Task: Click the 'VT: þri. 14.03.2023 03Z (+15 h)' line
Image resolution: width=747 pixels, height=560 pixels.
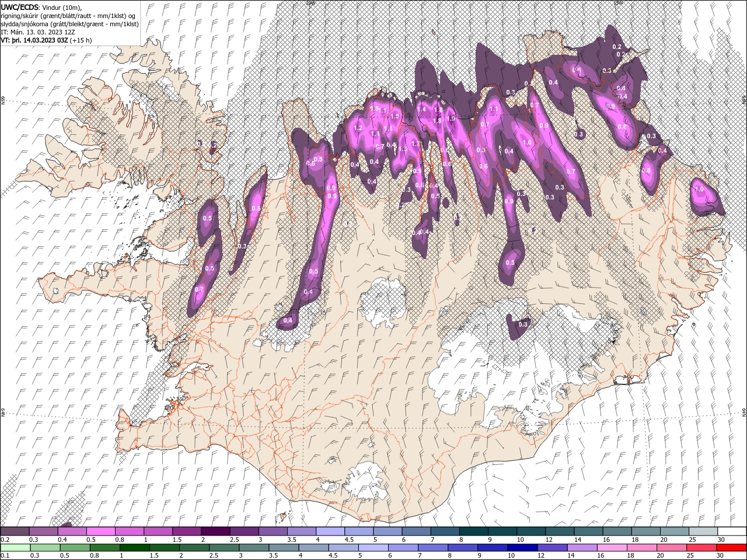Action: pyautogui.click(x=45, y=40)
